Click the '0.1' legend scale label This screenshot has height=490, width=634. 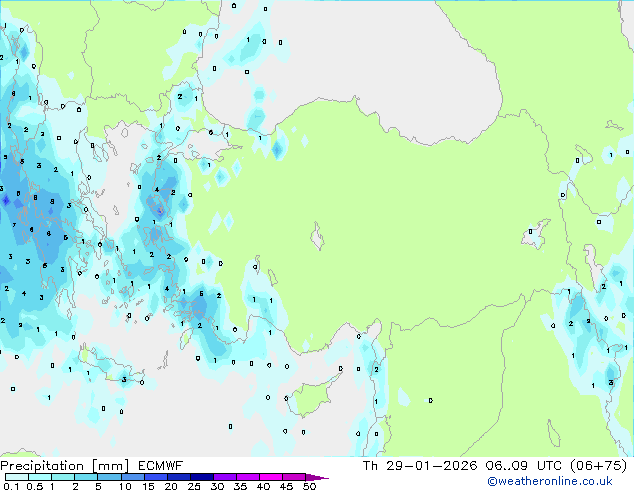click(x=11, y=486)
